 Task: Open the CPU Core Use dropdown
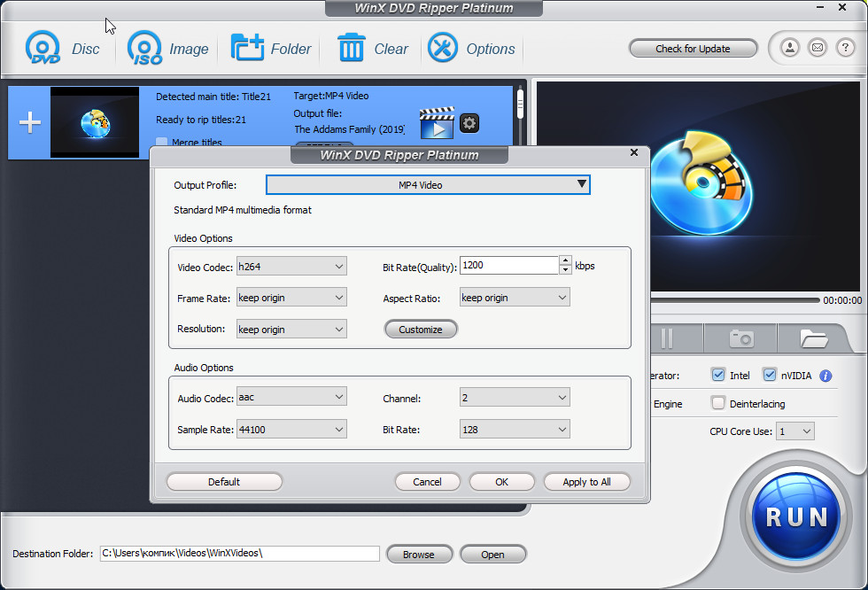tap(795, 431)
